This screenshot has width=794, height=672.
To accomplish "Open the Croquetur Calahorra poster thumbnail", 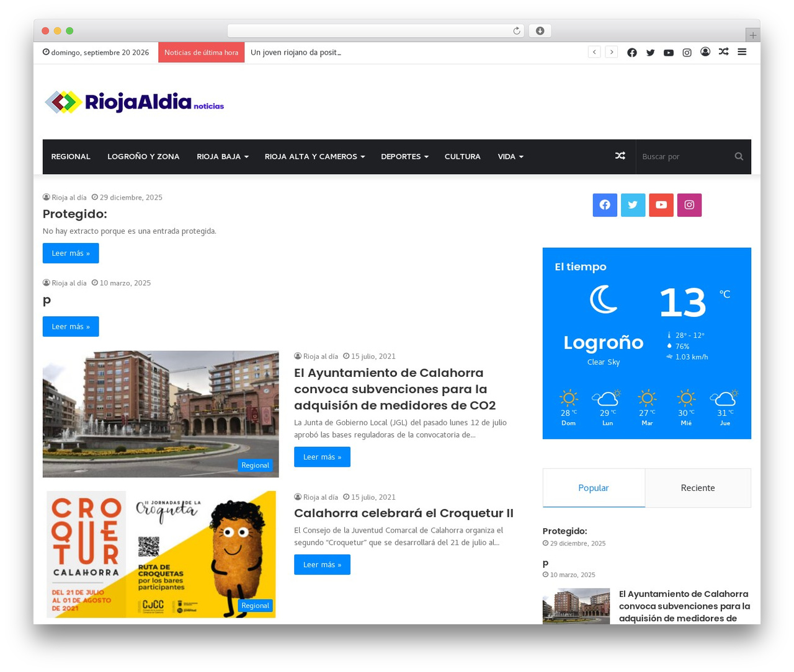I will 161,554.
